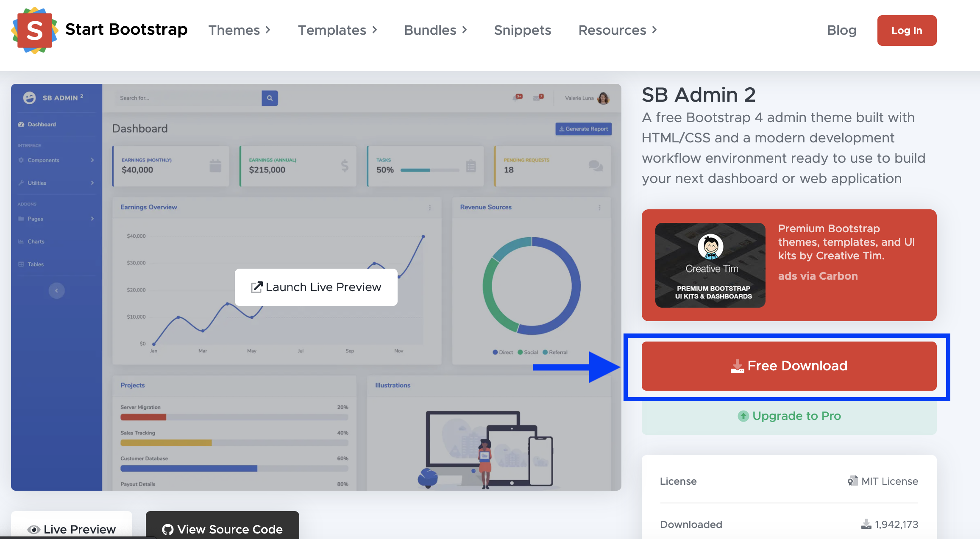Open the Bundles menu
Image resolution: width=980 pixels, height=539 pixels.
coord(435,30)
